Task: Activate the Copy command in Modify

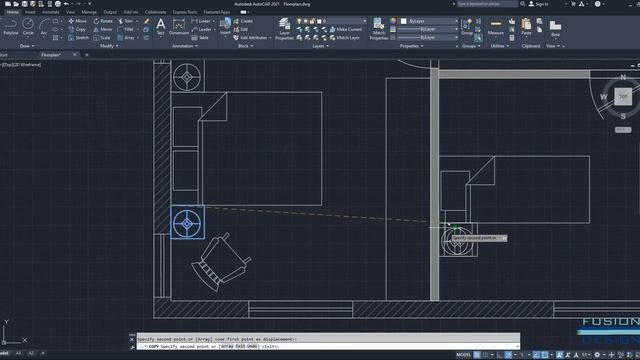Action: click(x=78, y=29)
